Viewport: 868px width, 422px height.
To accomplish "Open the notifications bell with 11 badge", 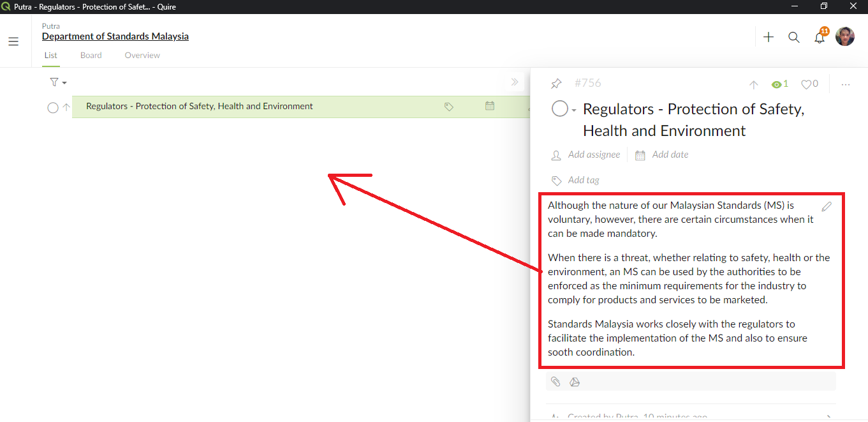I will (820, 36).
